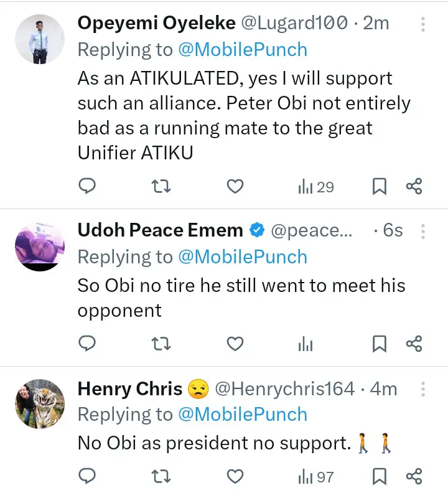View analytics showing 29 views
The height and width of the screenshot is (498, 448).
point(316,186)
